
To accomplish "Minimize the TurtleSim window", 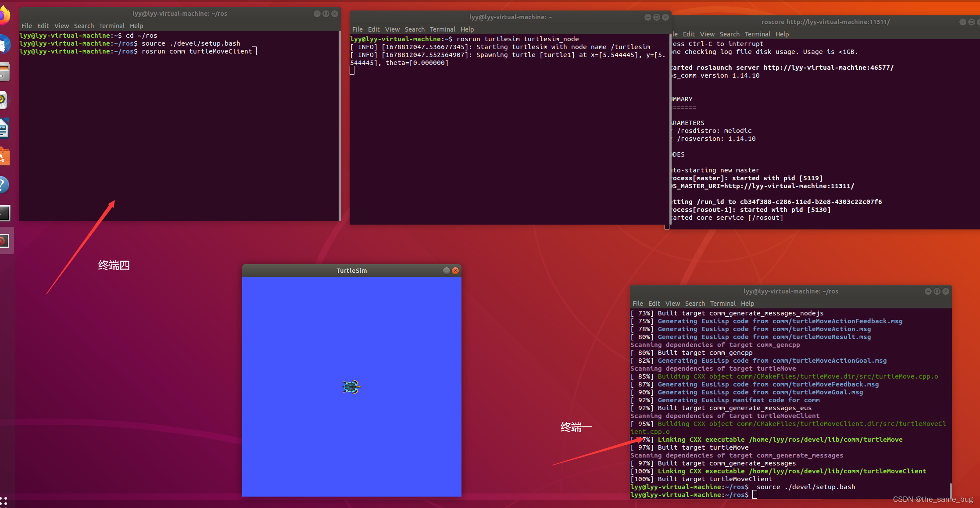I will coord(446,271).
